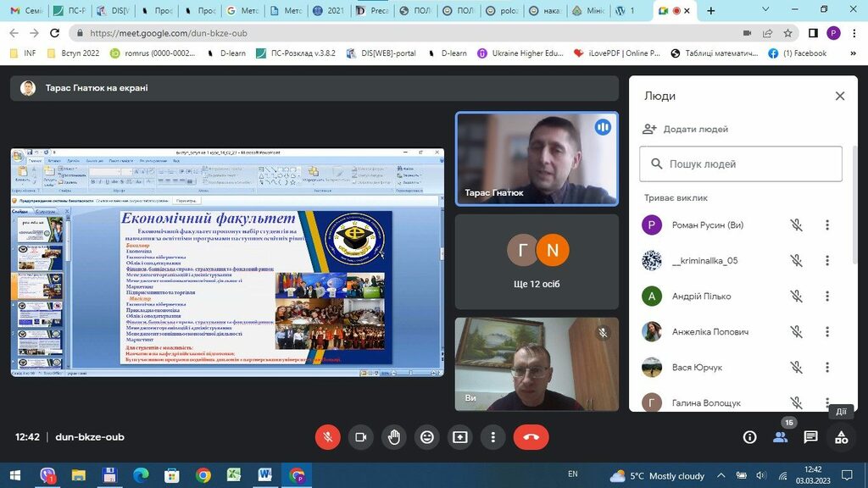Open the chat with everyone panel
This screenshot has width=868, height=488.
click(x=810, y=437)
